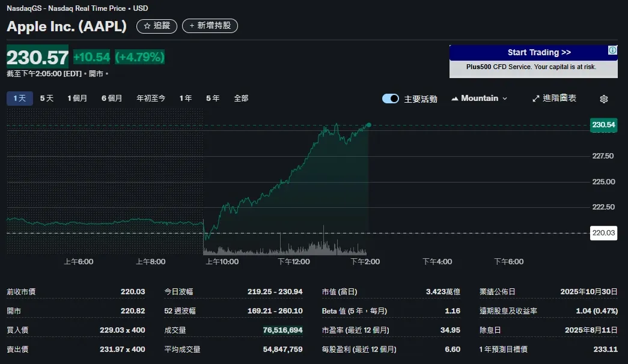Click the 230.57 price value
The width and height of the screenshot is (628, 364).
(38, 57)
